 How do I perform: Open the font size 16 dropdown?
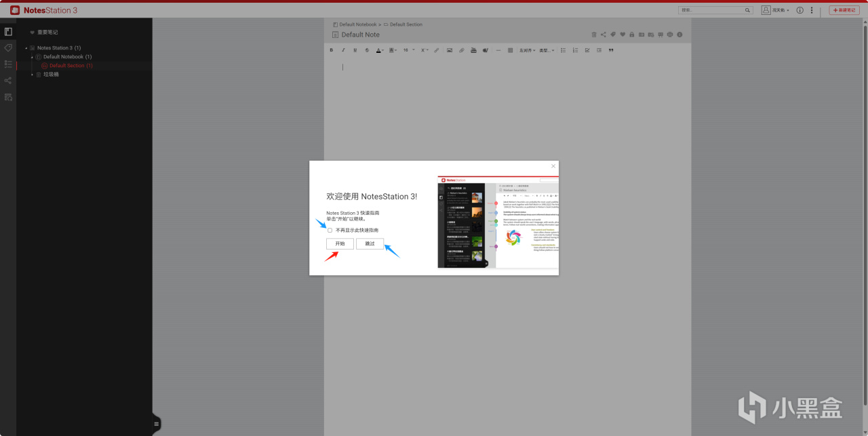coord(408,50)
